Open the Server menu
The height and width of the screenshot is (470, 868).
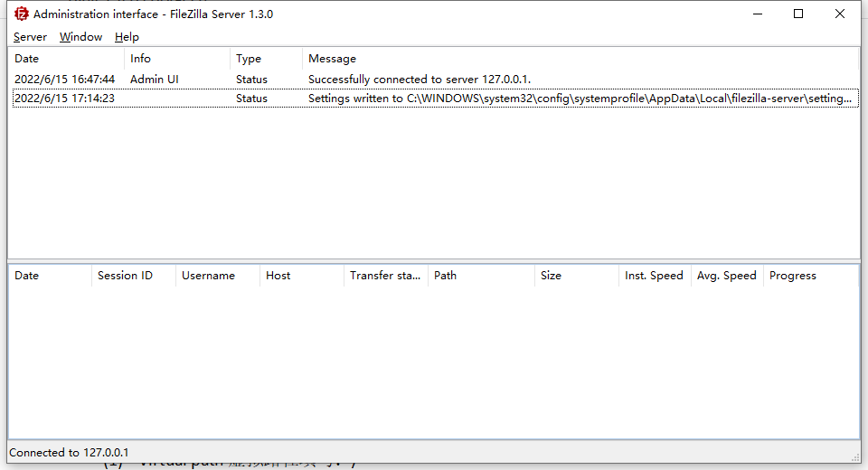tap(30, 37)
